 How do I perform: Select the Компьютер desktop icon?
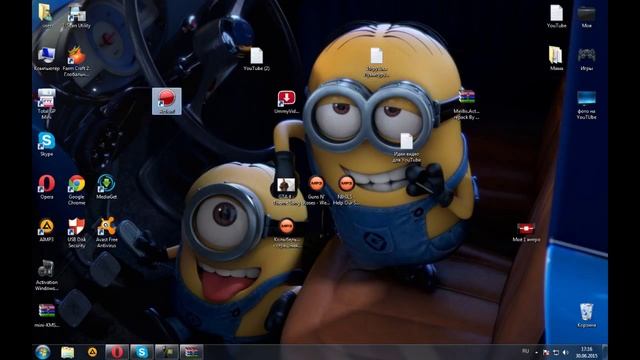(x=47, y=58)
